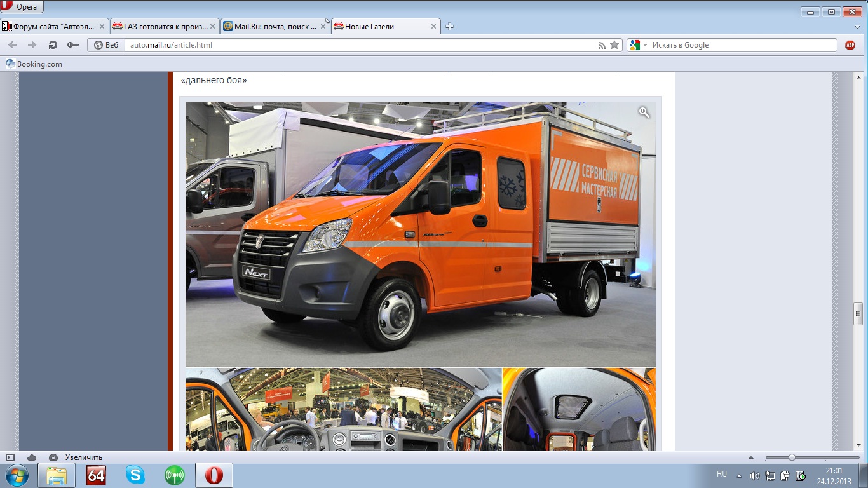
Task: Open the orange GAZelle Next truck photo
Action: click(x=420, y=234)
